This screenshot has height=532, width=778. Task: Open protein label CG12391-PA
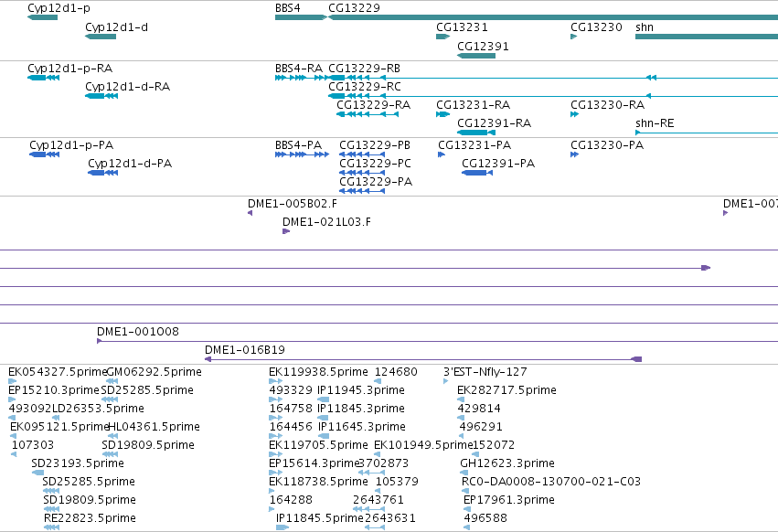tap(498, 164)
